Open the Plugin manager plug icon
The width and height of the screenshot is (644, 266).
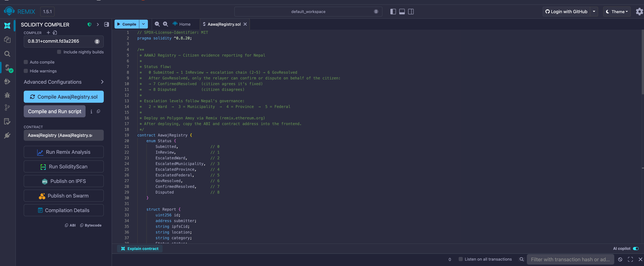7,136
